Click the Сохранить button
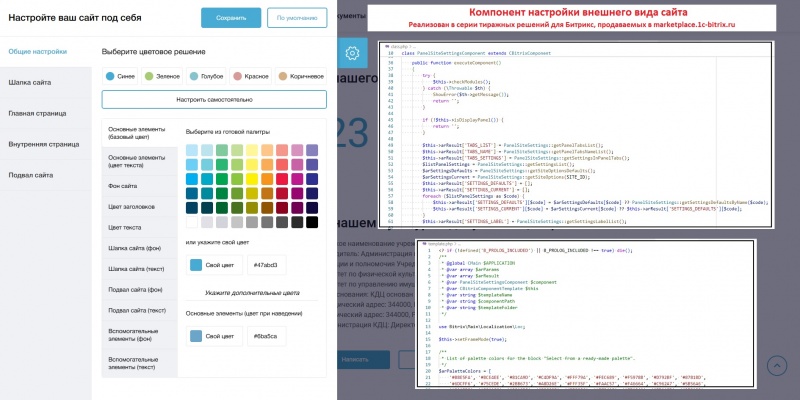Screen dimensions: 800x400 pos(231,18)
